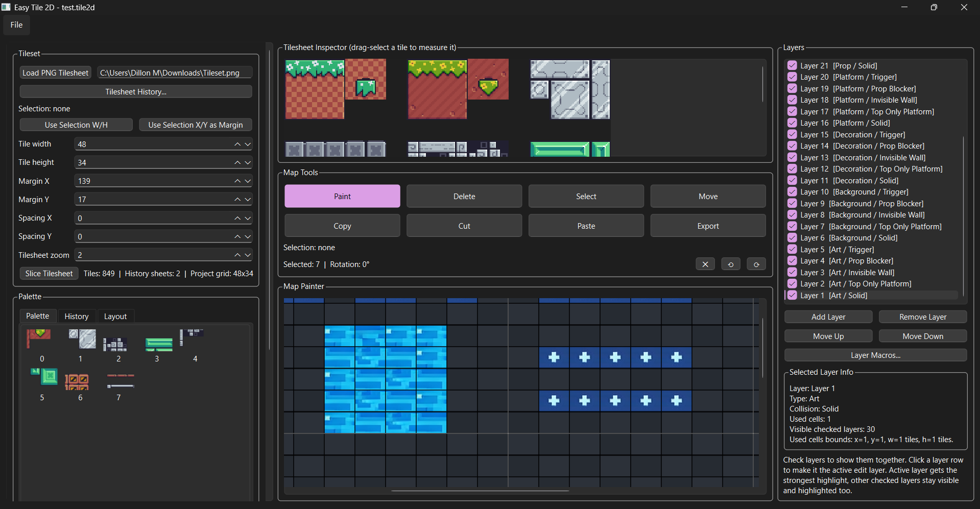This screenshot has width=980, height=509.
Task: Click Use Selection X/Y as Margin
Action: pyautogui.click(x=196, y=125)
